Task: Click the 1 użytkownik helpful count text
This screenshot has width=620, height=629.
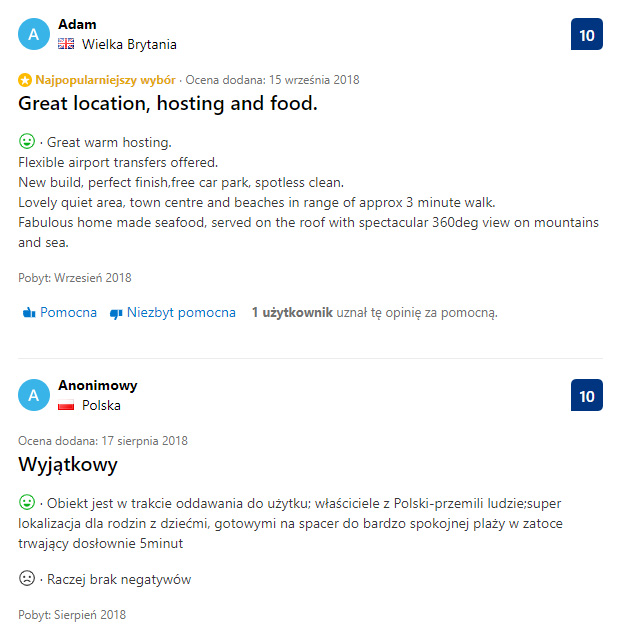Action: click(292, 312)
